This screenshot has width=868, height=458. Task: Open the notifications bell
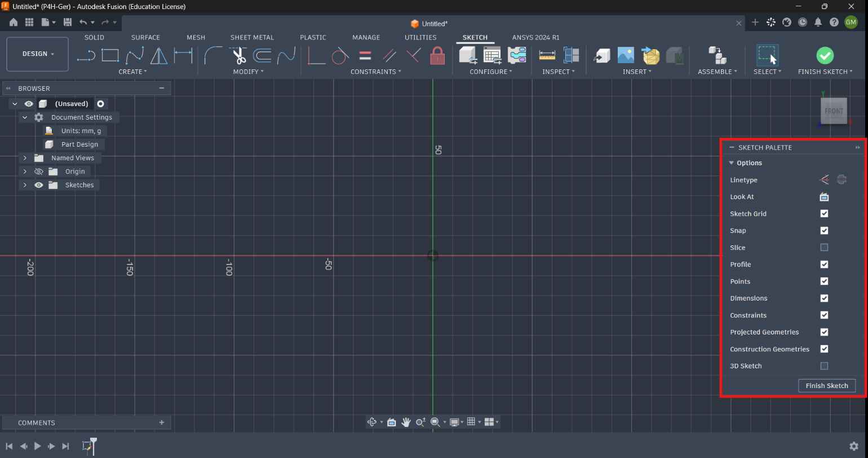click(818, 23)
